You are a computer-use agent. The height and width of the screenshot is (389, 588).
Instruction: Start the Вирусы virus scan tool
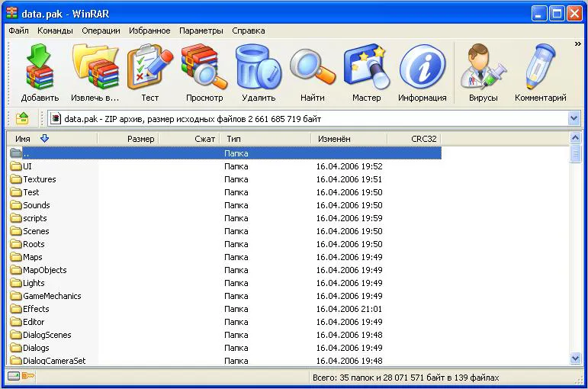click(483, 66)
